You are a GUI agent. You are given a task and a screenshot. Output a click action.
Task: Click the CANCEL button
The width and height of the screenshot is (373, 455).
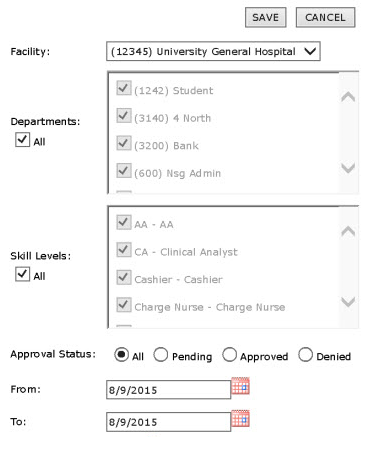point(325,17)
